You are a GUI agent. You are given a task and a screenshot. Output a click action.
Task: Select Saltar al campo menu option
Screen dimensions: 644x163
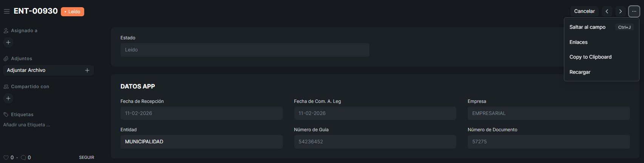pyautogui.click(x=587, y=27)
